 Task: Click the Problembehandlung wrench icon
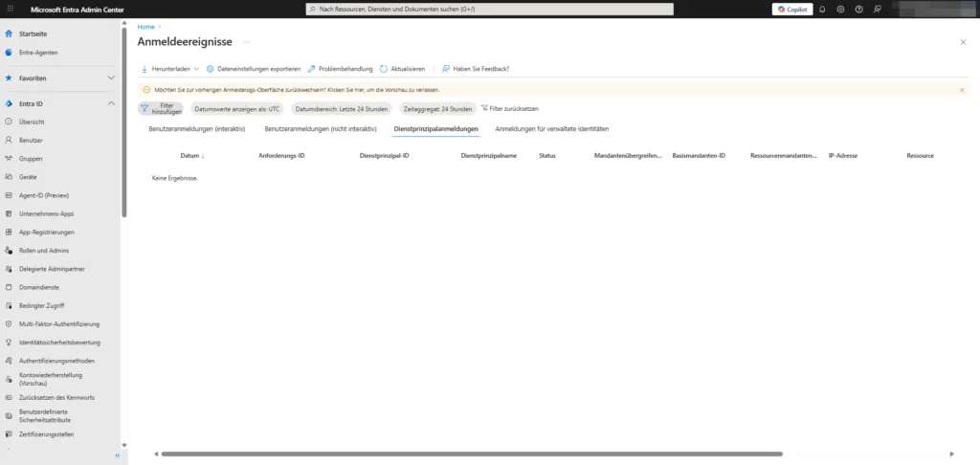point(311,69)
